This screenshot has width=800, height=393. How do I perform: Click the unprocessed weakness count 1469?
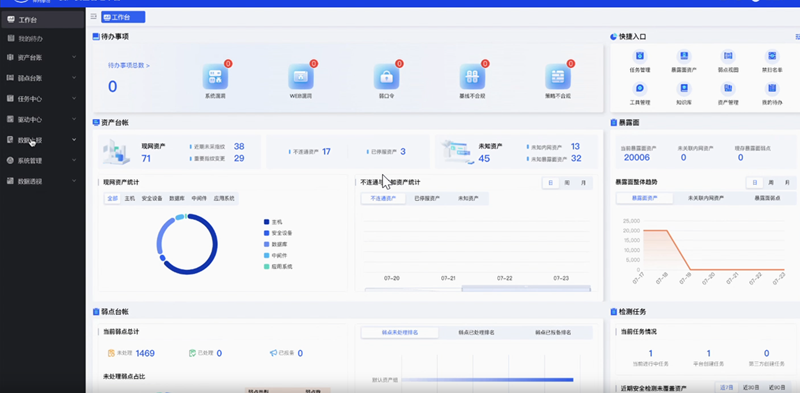point(145,353)
